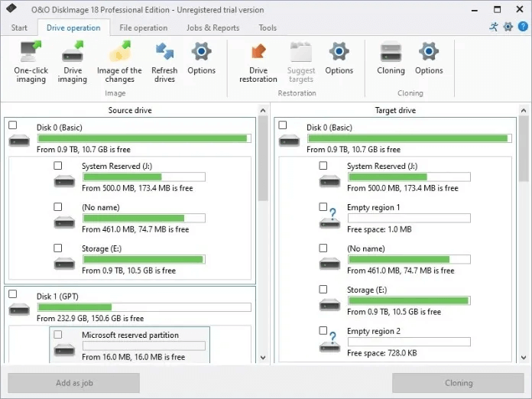The height and width of the screenshot is (399, 532).
Task: Check Source (No name) partition checkbox
Action: (58, 206)
